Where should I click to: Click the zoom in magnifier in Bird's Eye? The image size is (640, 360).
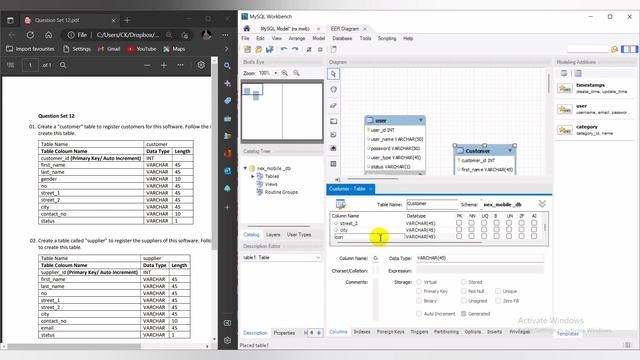point(284,73)
